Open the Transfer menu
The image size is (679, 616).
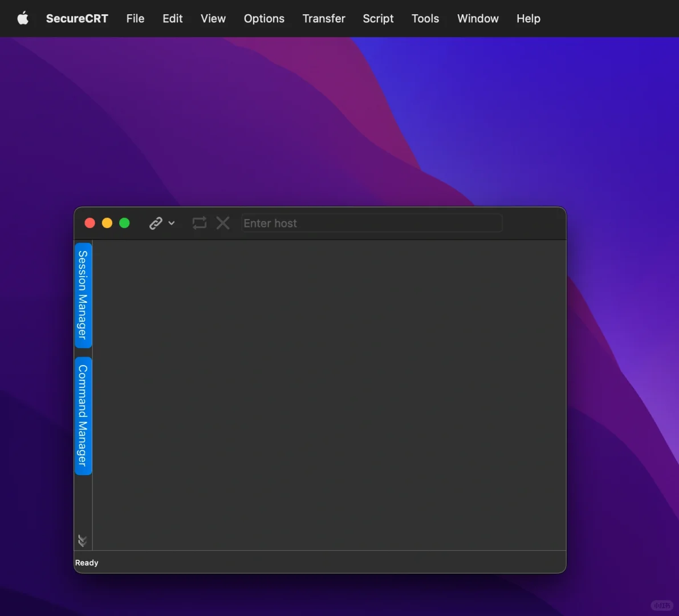click(324, 19)
